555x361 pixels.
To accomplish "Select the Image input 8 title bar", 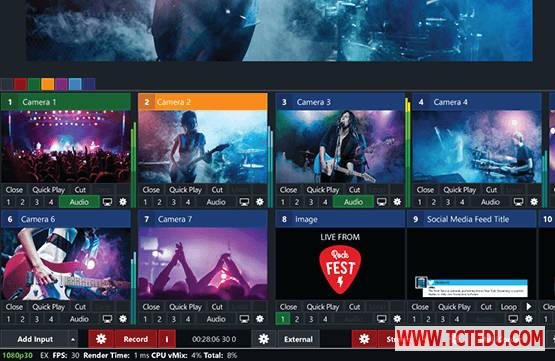I will tap(340, 219).
